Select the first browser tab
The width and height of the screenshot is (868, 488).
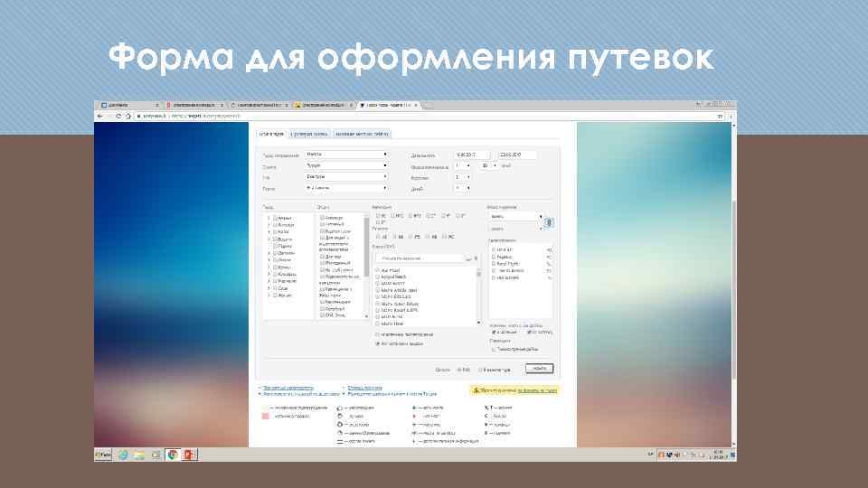click(x=129, y=105)
